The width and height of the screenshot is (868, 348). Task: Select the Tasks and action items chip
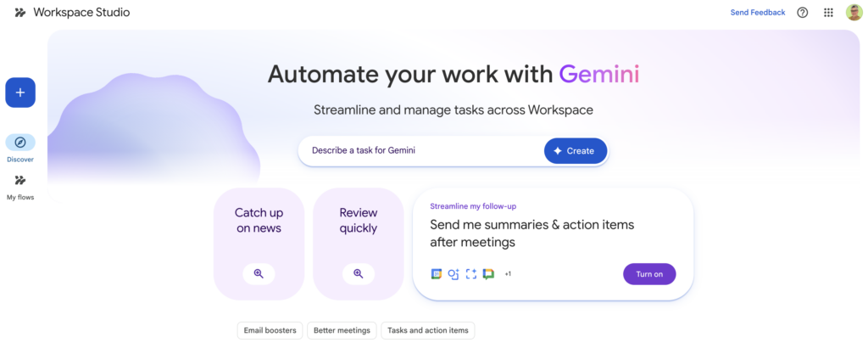(427, 331)
